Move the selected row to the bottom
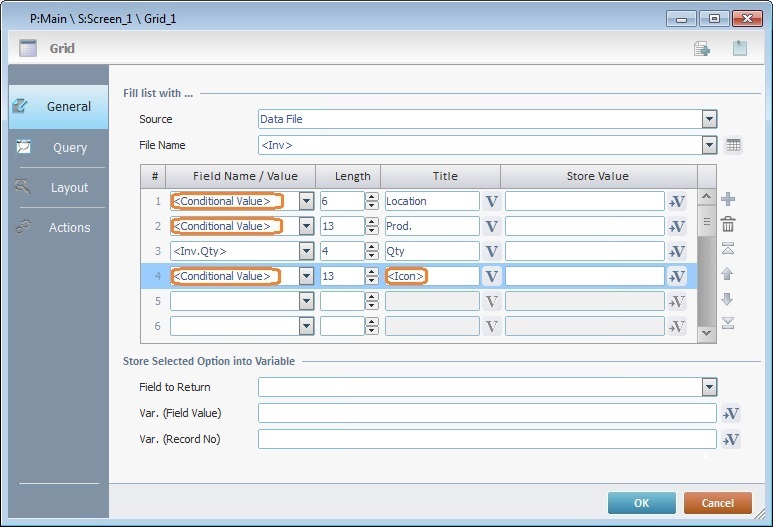Screen dimensions: 773x527 pos(728,322)
